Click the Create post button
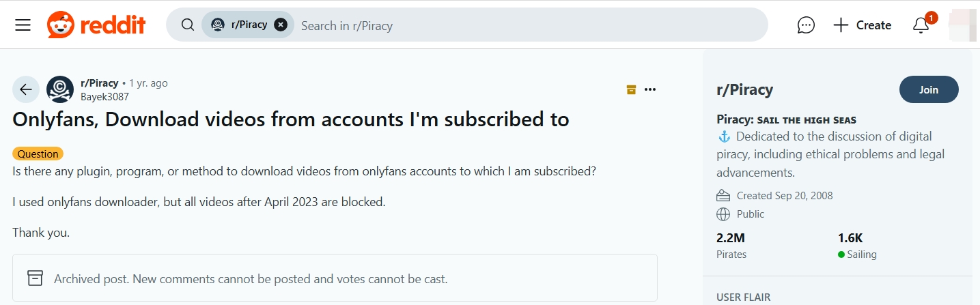Screen dimensions: 980x305 (x=862, y=25)
